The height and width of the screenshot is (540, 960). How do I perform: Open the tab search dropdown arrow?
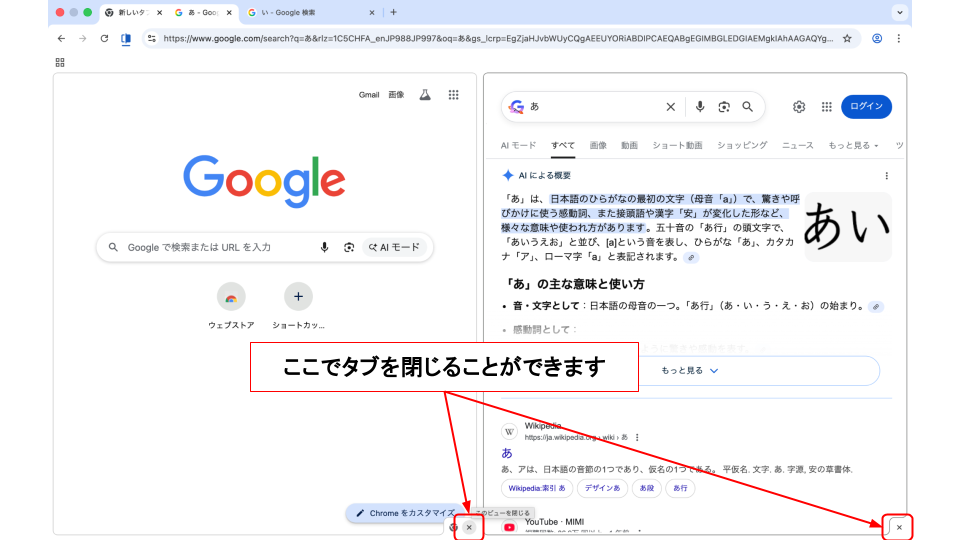[900, 12]
